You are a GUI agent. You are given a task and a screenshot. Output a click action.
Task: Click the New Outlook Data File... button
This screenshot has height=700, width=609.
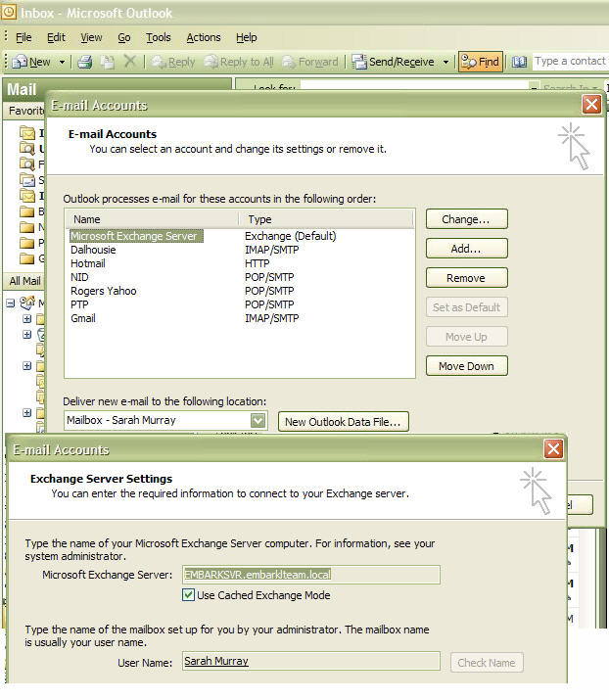coord(344,422)
